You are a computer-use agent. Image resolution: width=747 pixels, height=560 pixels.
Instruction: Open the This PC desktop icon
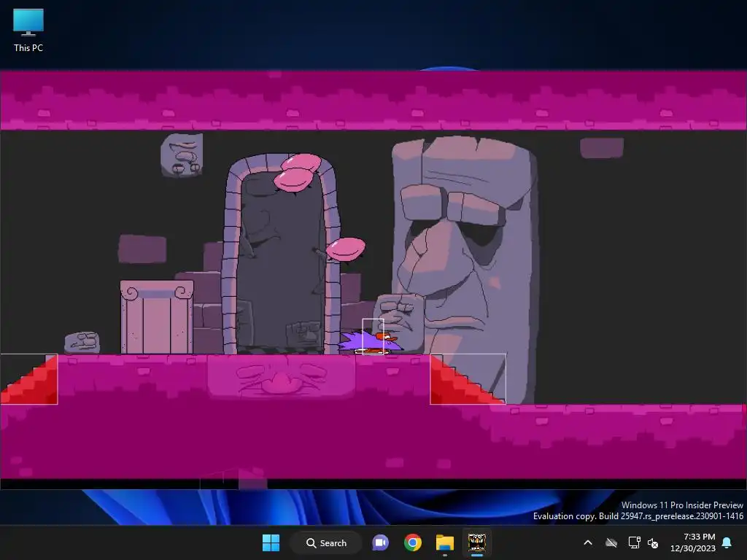point(28,31)
